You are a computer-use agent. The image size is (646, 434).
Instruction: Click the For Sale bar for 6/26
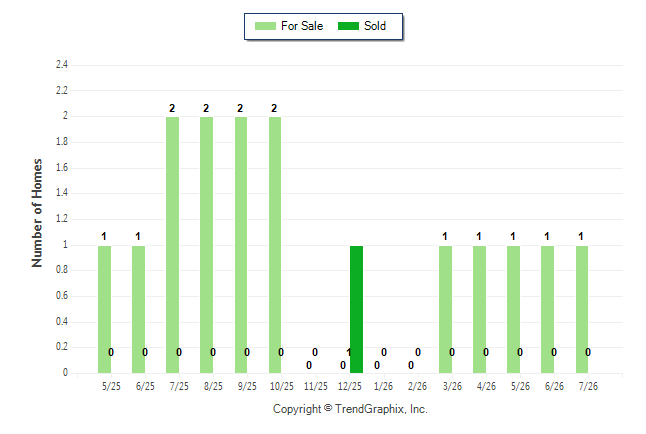pyautogui.click(x=548, y=310)
